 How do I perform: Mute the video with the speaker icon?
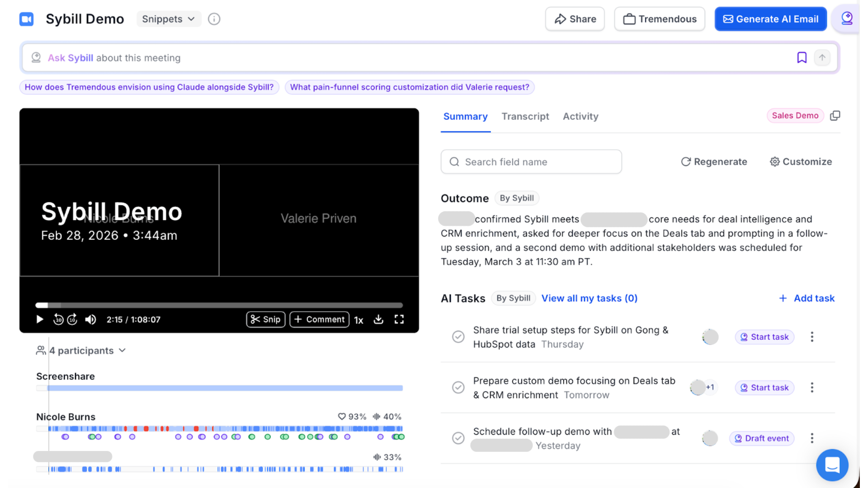tap(90, 319)
